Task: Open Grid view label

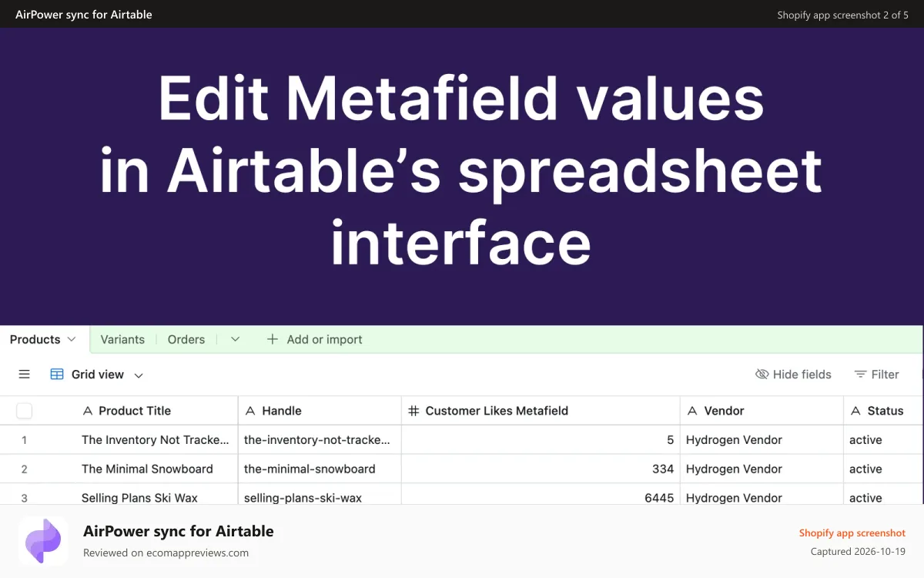Action: pos(98,375)
